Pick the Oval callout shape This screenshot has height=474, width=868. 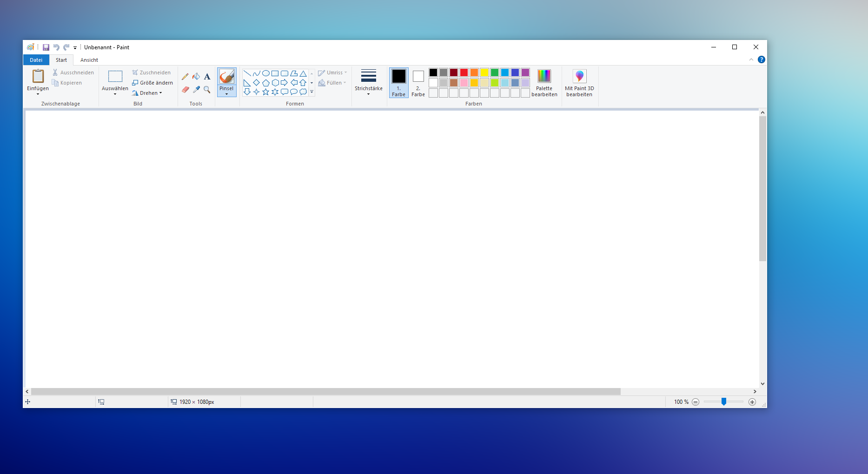pos(293,92)
